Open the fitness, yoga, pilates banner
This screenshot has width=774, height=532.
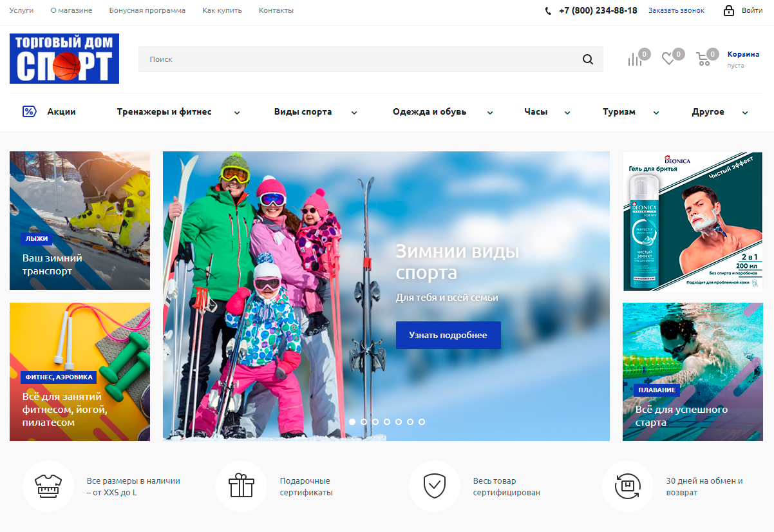point(80,372)
